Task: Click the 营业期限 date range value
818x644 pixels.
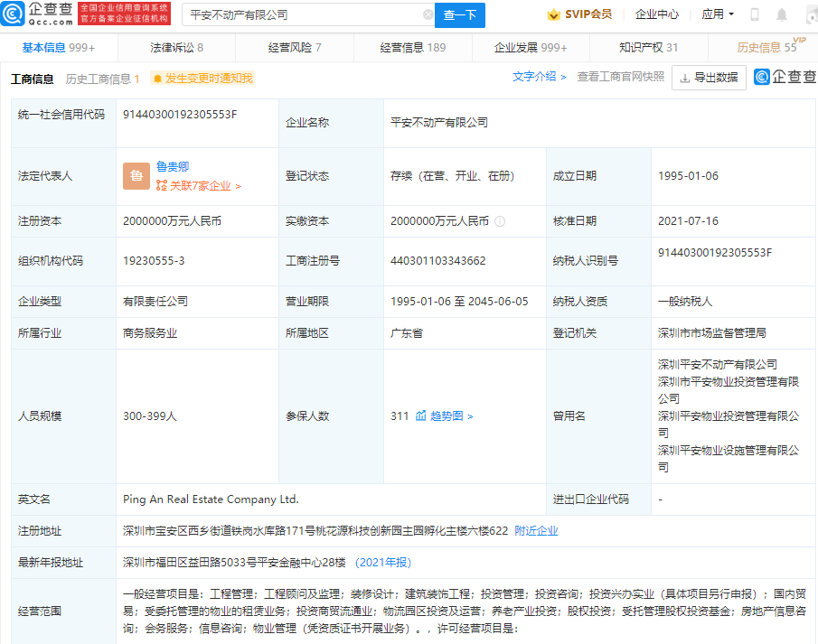Action: pos(459,302)
